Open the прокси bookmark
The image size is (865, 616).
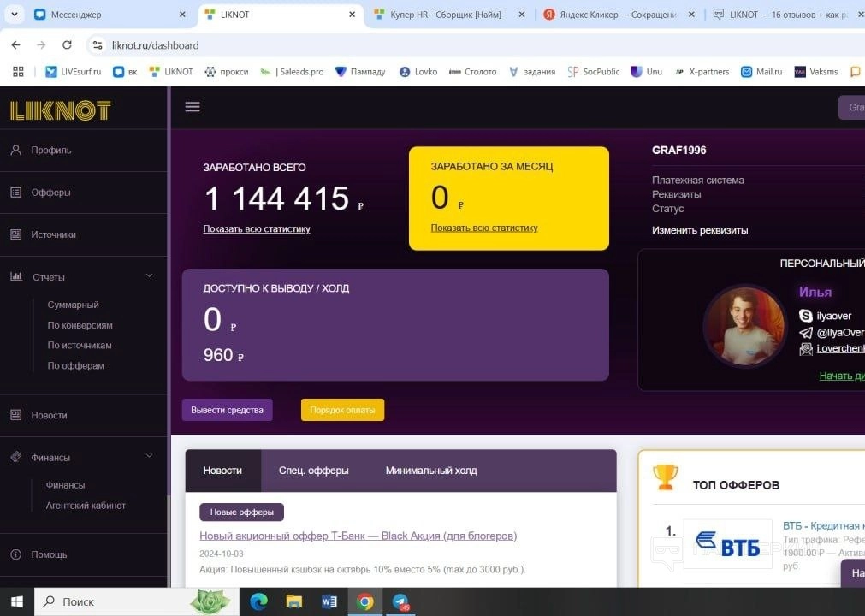point(227,72)
